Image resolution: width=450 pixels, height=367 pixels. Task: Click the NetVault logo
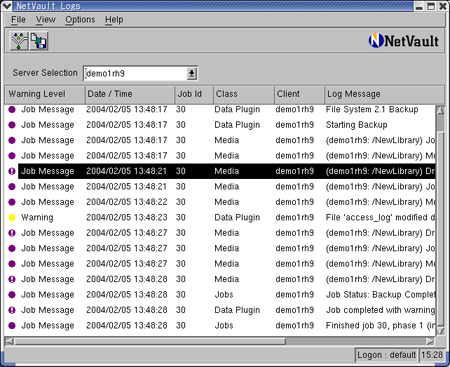click(404, 41)
